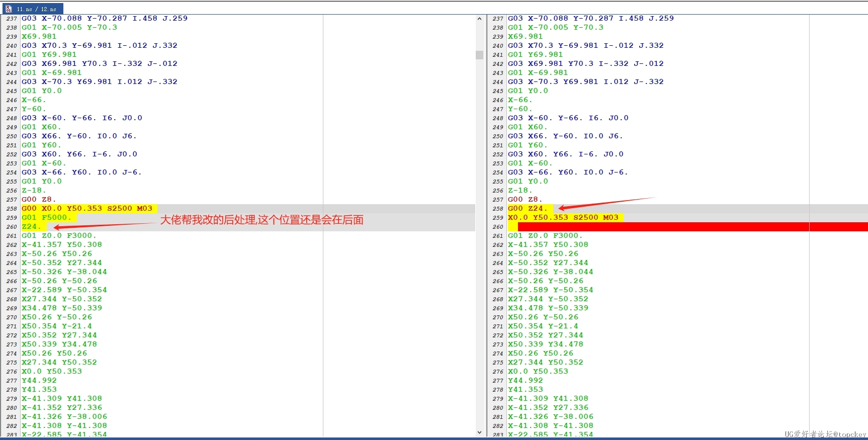Select 'Y44.992' line in right pane
The width and height of the screenshot is (868, 440).
(526, 381)
